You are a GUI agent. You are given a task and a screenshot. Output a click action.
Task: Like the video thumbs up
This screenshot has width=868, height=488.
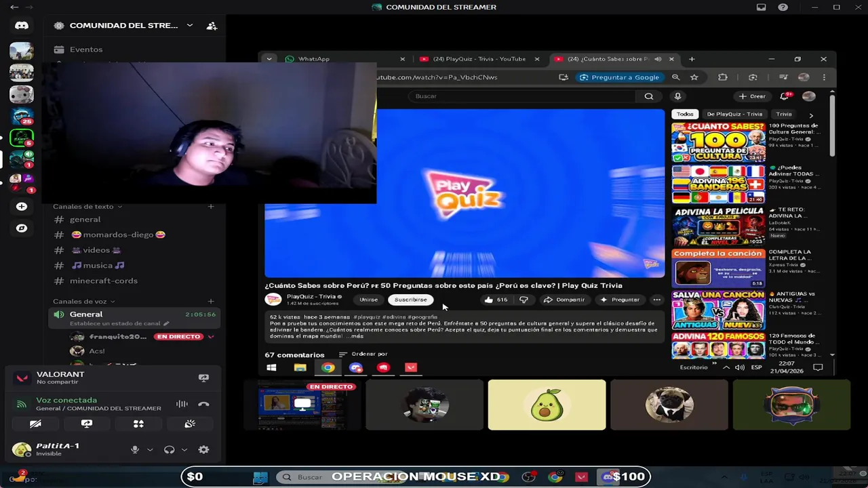pyautogui.click(x=495, y=300)
